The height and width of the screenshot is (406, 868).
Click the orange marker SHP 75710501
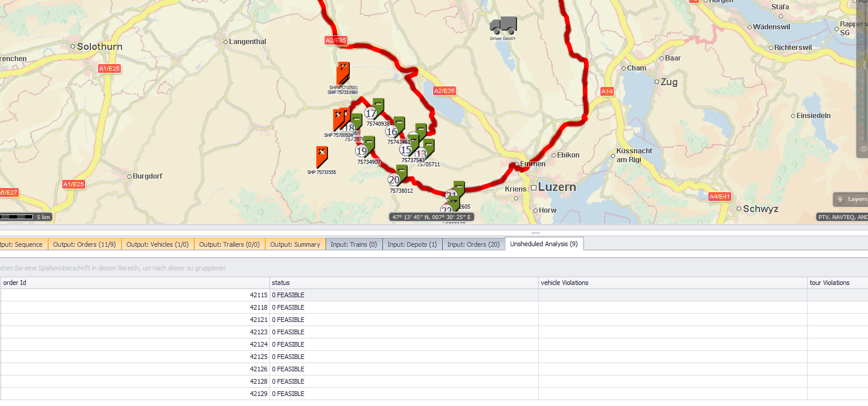pos(343,73)
